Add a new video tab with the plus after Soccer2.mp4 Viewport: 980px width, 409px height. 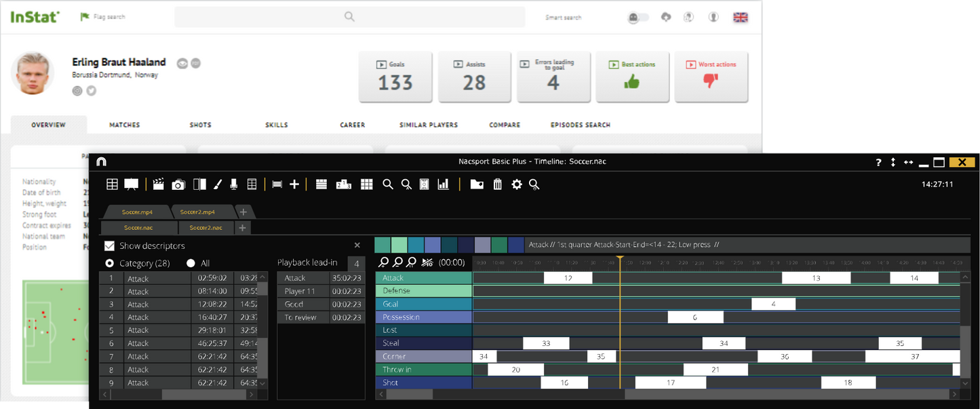(x=243, y=212)
